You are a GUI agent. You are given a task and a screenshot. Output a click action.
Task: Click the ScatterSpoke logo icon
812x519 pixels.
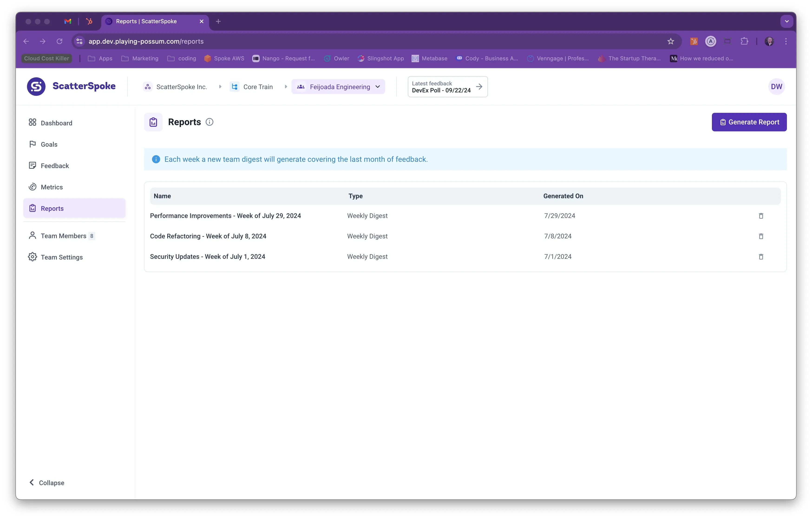click(36, 87)
